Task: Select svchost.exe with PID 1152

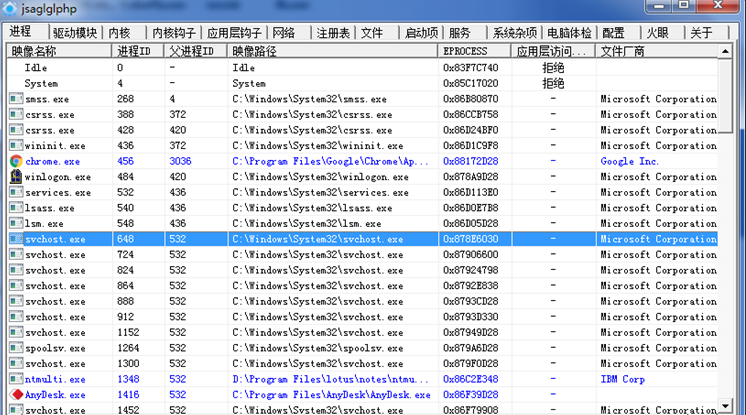Action: tap(362, 332)
